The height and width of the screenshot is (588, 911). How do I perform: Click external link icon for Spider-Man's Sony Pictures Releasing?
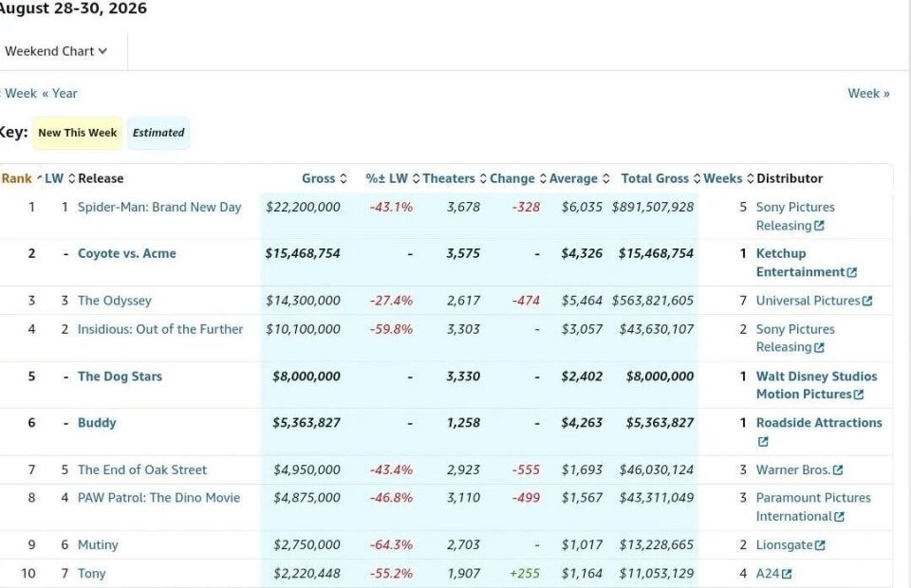[x=819, y=226]
